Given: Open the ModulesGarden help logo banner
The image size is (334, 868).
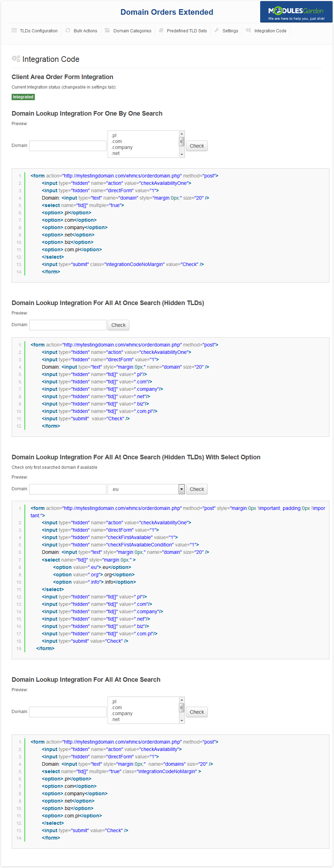Looking at the screenshot, I should [296, 12].
